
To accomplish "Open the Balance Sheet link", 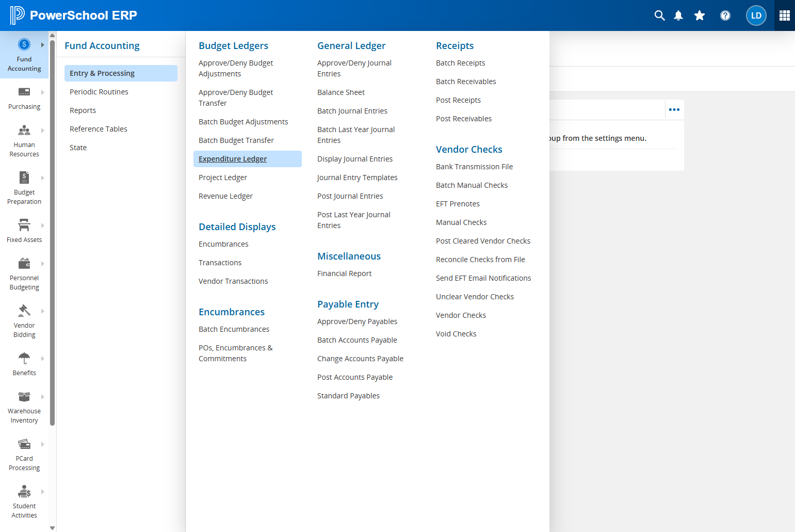I will click(341, 92).
